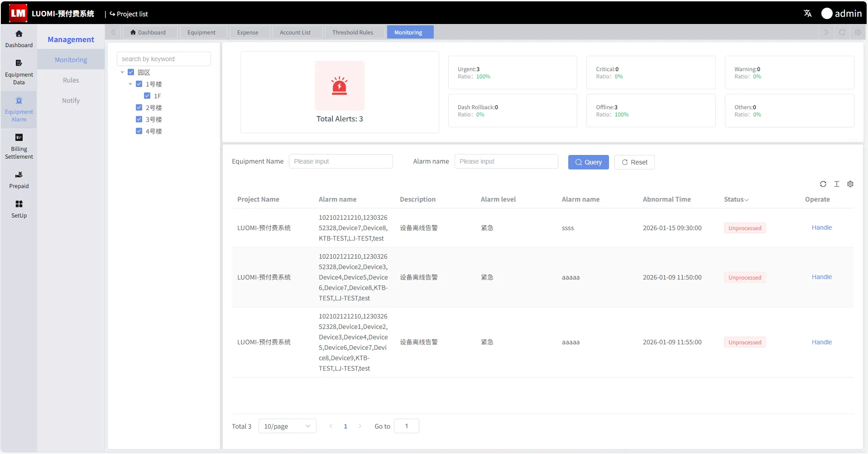The height and width of the screenshot is (454, 868).
Task: Collapse the 1号楼 tree node
Action: 130,84
